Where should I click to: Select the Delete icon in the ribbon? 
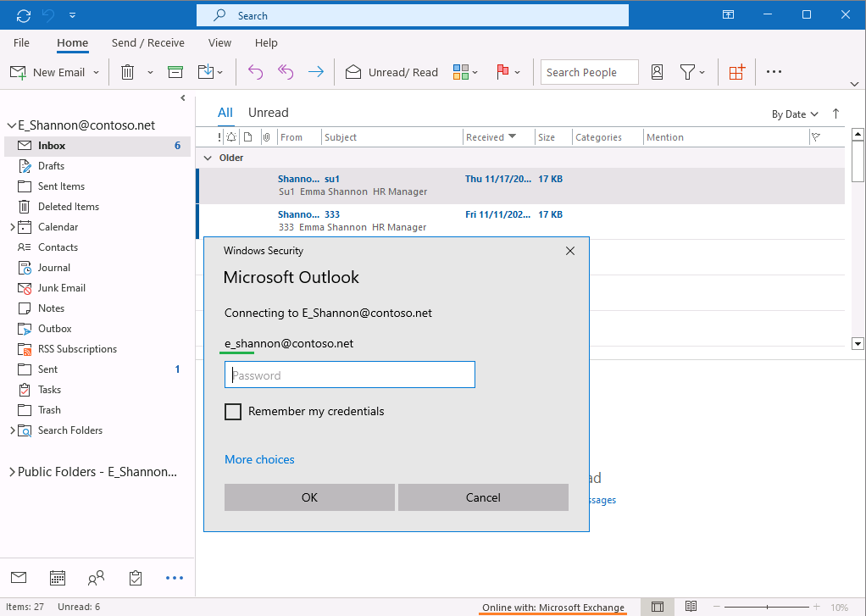click(x=125, y=72)
